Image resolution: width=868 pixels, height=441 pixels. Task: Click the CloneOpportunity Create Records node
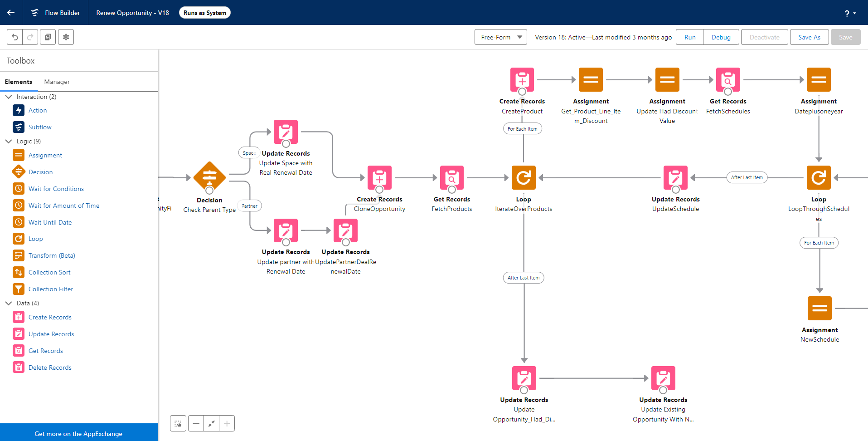click(379, 177)
